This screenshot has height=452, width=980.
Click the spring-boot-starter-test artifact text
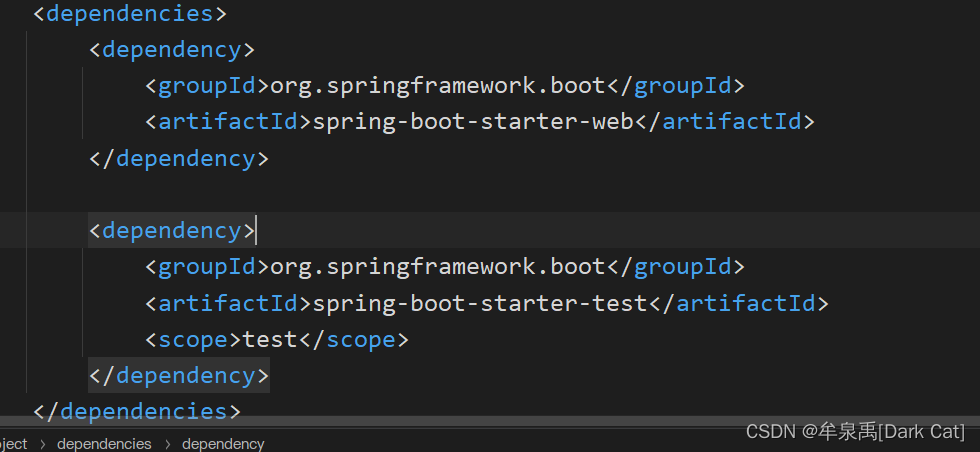click(480, 303)
